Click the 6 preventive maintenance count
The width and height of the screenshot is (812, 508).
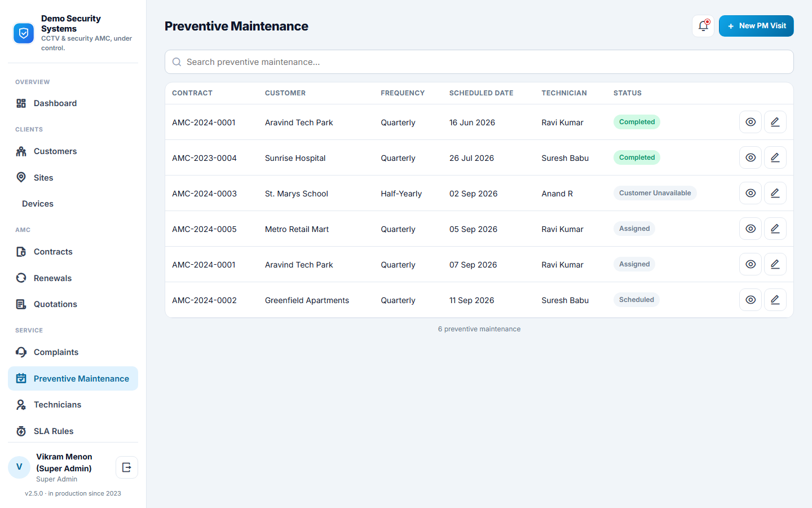(x=479, y=329)
